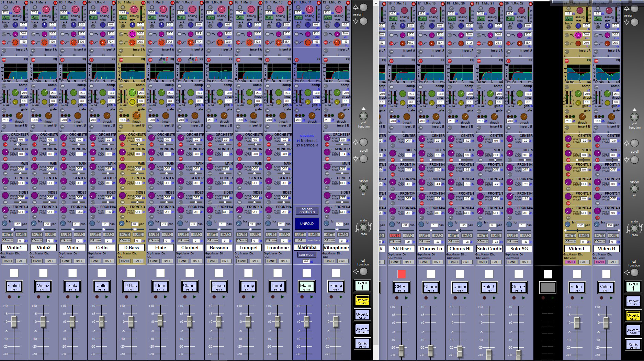The image size is (644, 361).
Task: Click the assign up arrow in the left center panel
Action: click(356, 7)
